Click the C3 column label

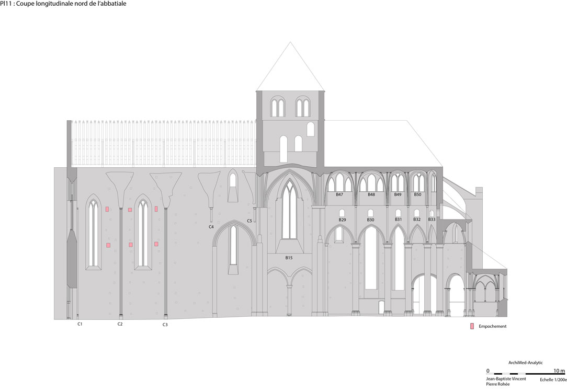click(x=165, y=325)
